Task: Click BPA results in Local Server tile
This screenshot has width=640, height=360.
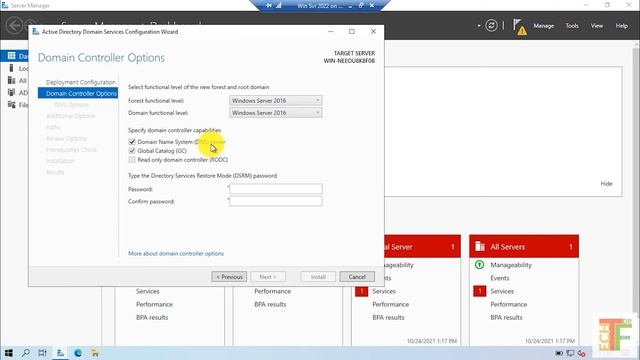Action: pyautogui.click(x=388, y=317)
